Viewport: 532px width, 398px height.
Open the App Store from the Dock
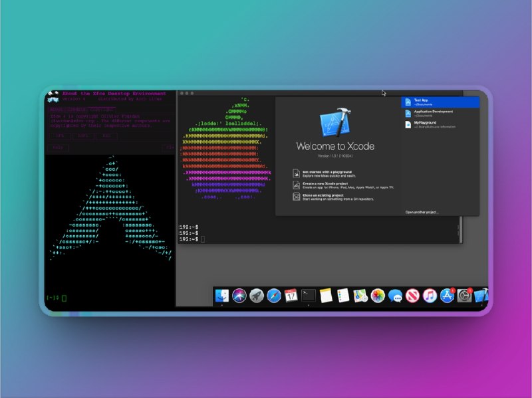pos(446,296)
